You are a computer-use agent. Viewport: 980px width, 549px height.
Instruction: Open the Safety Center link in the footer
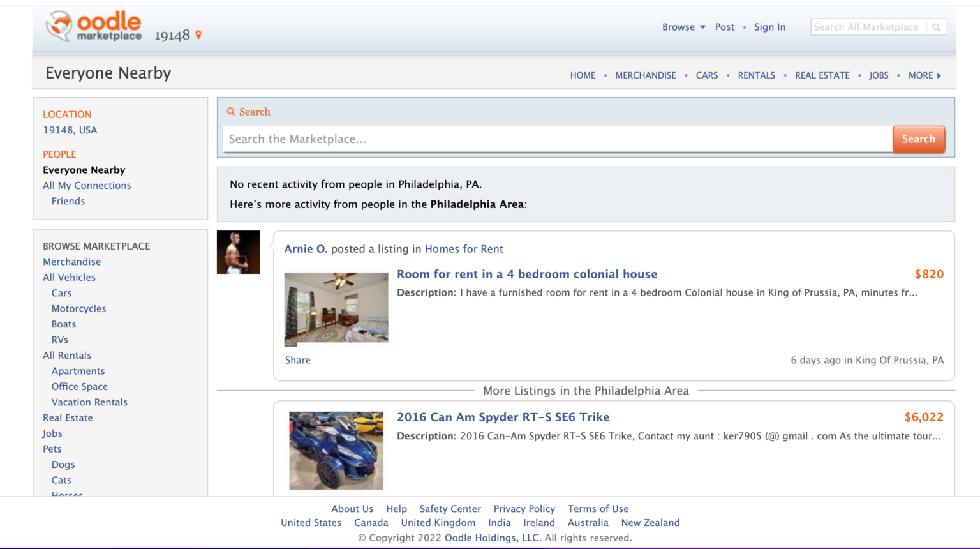[450, 509]
